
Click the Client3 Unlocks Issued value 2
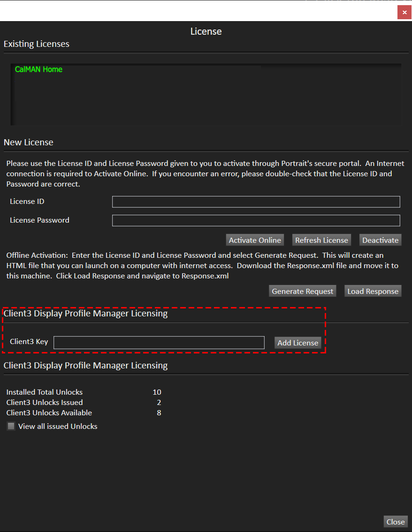click(x=159, y=402)
